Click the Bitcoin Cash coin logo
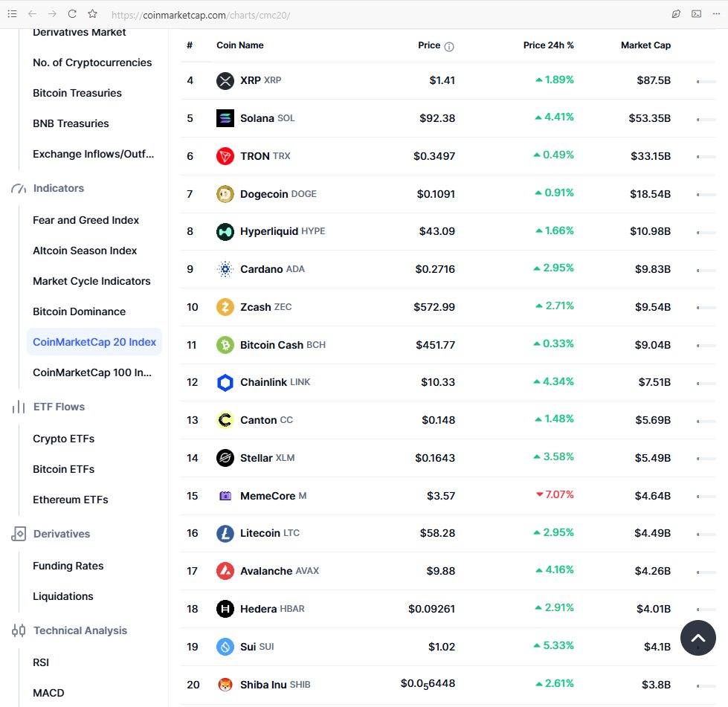This screenshot has width=728, height=707. (225, 345)
